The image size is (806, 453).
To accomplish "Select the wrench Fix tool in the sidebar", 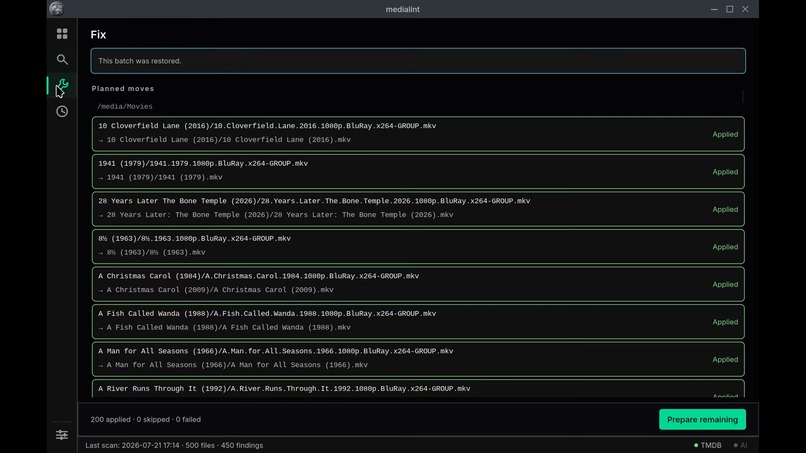I will coord(62,85).
